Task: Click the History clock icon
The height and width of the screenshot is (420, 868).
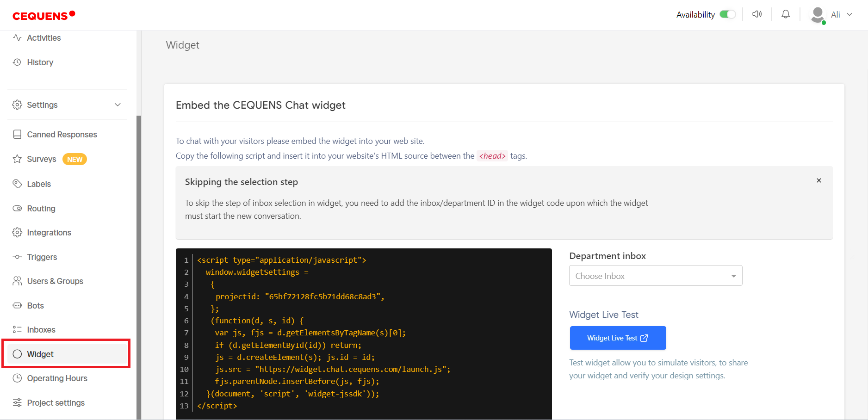Action: point(17,62)
